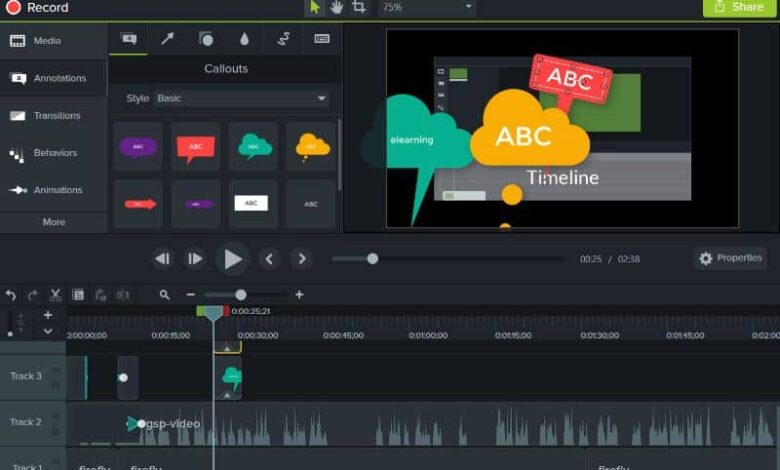
Task: Click the 0:00:30;00 timeline ruler mark
Action: 258,335
